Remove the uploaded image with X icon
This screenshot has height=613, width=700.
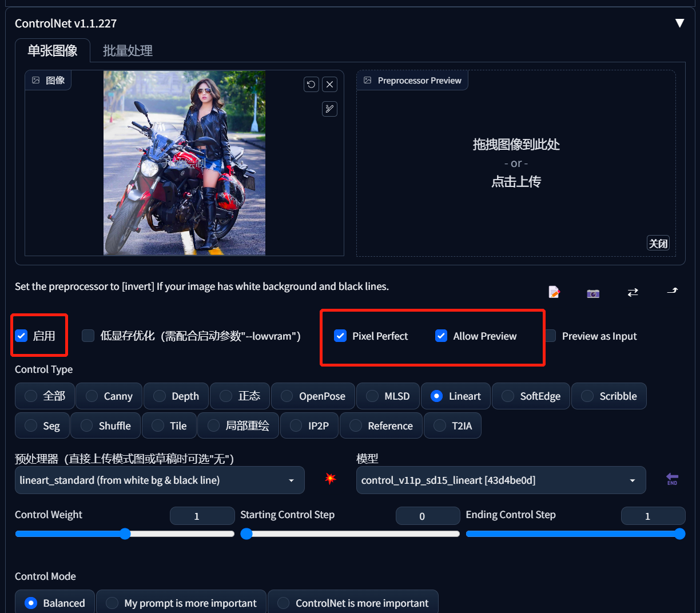tap(330, 85)
